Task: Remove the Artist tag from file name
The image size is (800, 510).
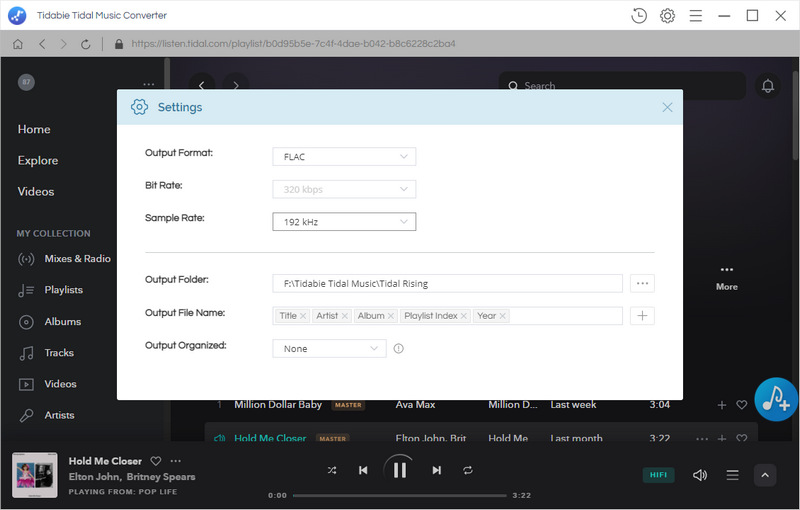Action: [x=345, y=316]
